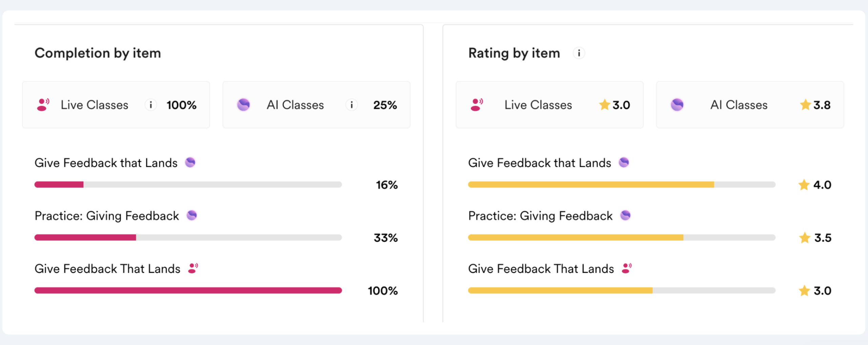The width and height of the screenshot is (868, 345).
Task: Click the live icon beside Give Feedback That Lands rating
Action: (627, 268)
